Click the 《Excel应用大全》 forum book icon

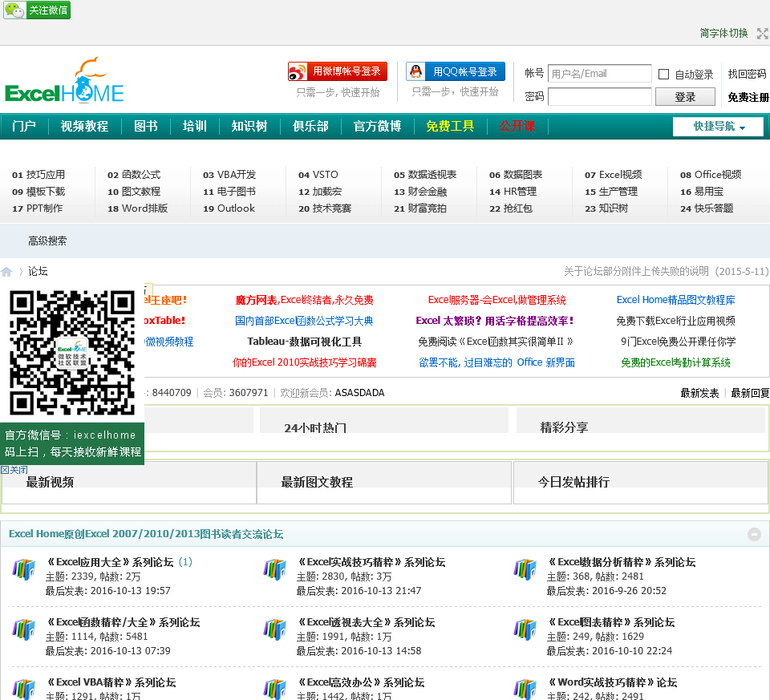pos(23,569)
